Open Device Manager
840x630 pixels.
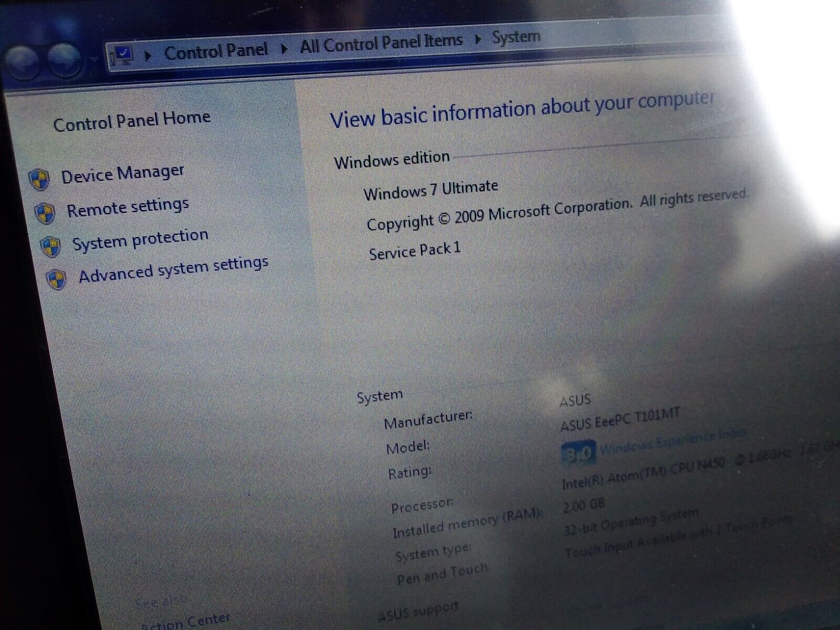[123, 174]
